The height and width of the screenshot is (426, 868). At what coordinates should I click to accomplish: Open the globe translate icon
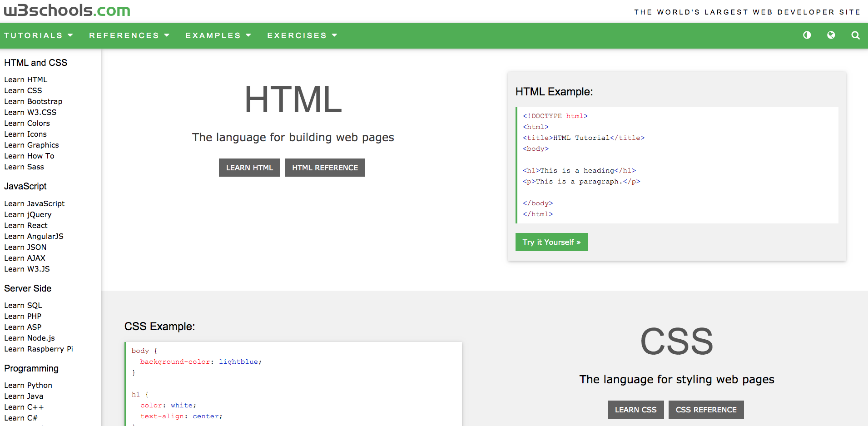(831, 35)
